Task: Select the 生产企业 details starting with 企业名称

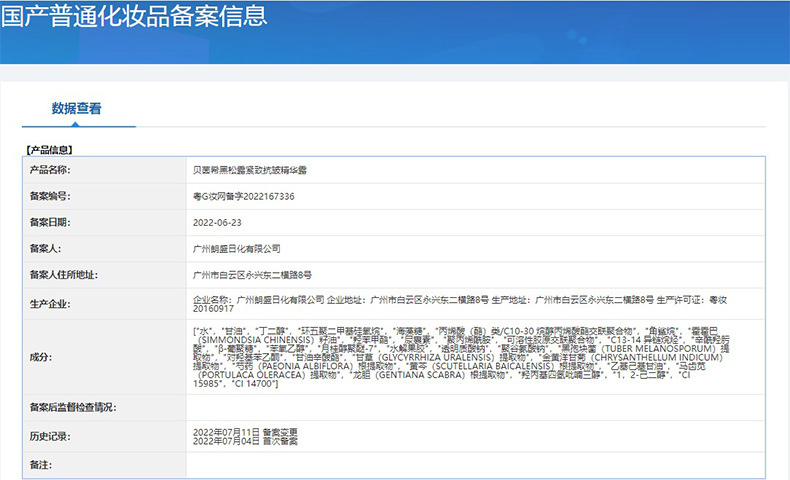Action: pos(460,304)
